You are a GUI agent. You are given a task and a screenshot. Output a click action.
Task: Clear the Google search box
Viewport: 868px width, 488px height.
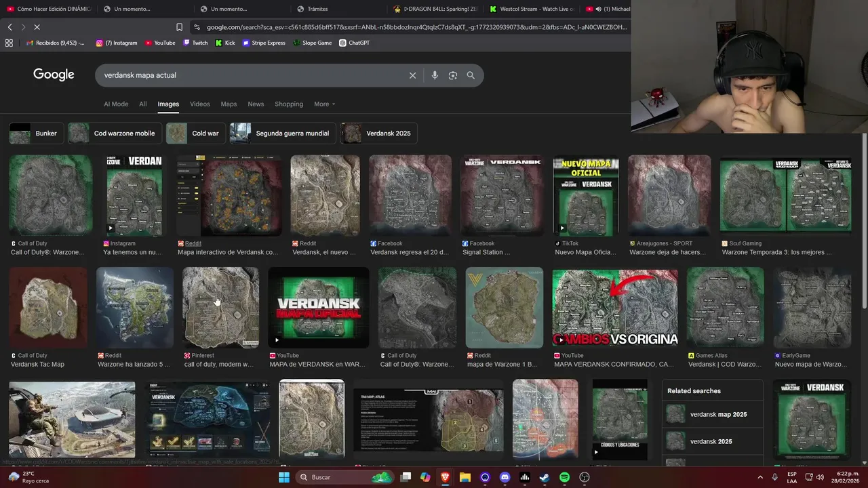[x=412, y=75]
